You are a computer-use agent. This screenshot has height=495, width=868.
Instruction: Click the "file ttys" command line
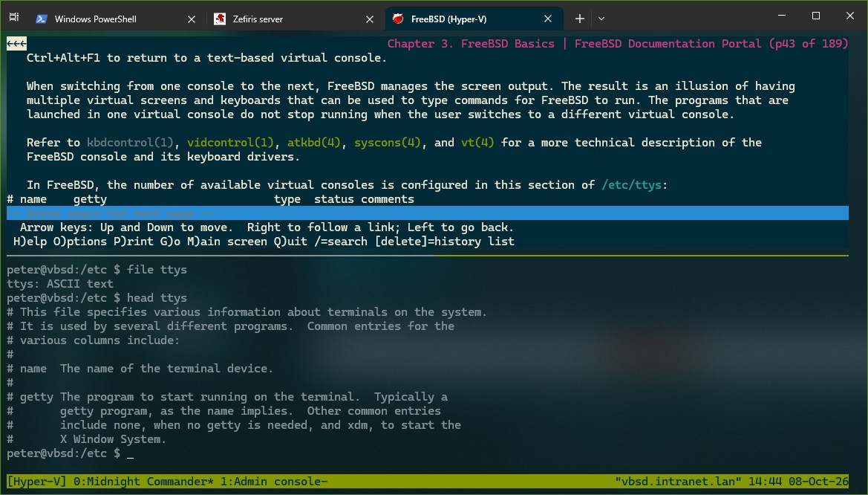coord(97,269)
